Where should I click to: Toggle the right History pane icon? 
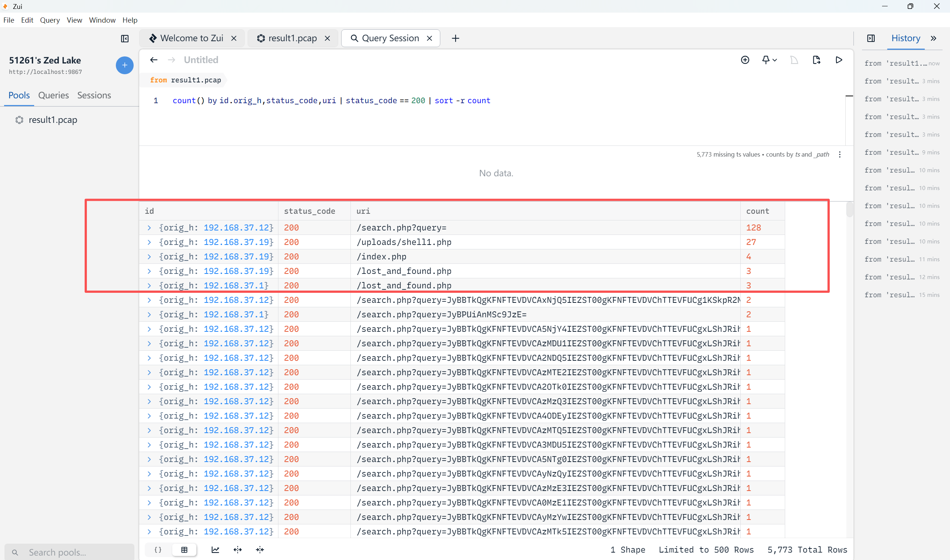tap(871, 39)
